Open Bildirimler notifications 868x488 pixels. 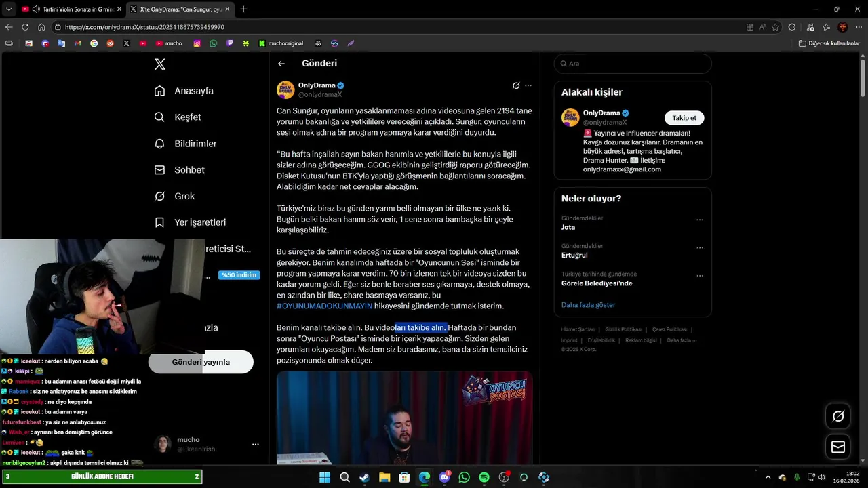click(x=185, y=144)
